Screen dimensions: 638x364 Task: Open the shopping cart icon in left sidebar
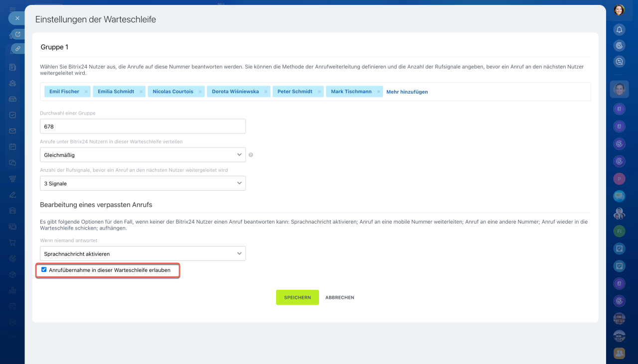point(12,243)
